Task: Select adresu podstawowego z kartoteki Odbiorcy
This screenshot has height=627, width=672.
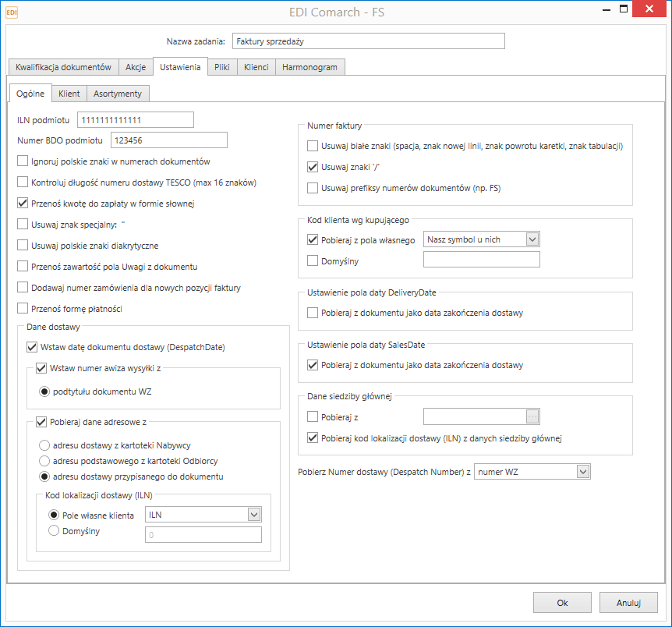Action: [44, 461]
